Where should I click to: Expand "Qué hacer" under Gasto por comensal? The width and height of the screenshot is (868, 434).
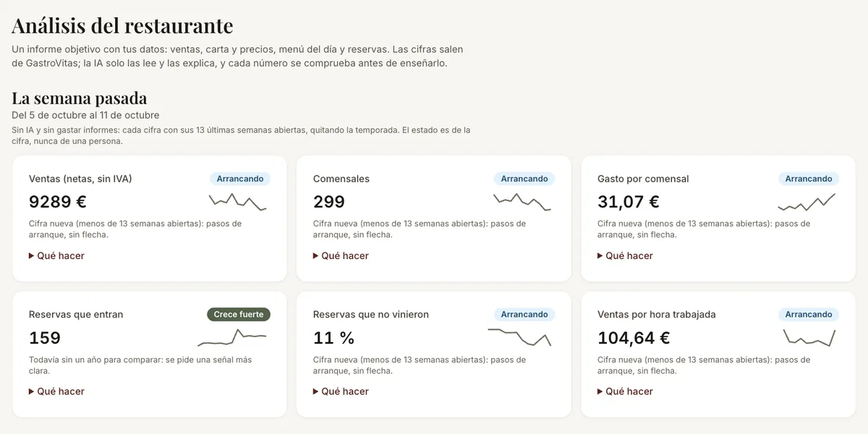pyautogui.click(x=625, y=255)
